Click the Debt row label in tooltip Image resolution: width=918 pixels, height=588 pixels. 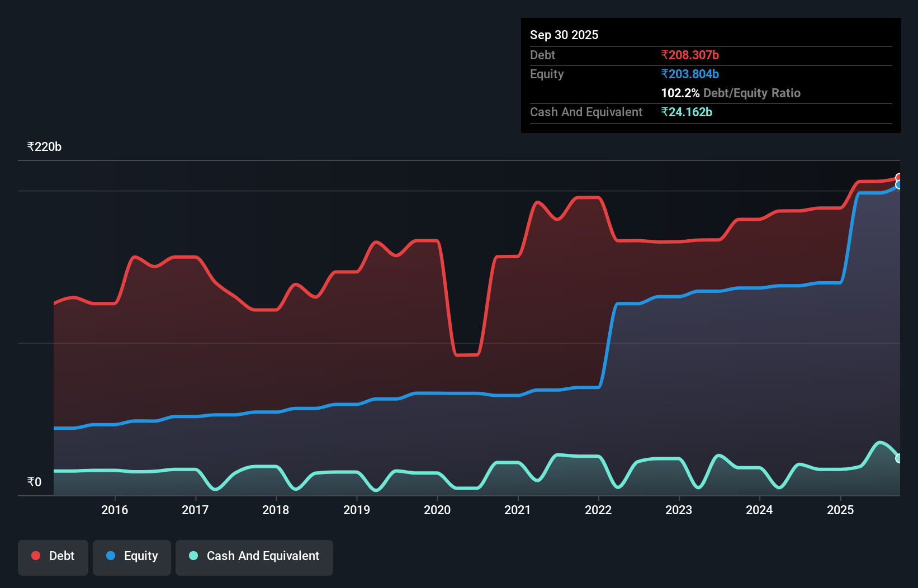[x=542, y=55]
